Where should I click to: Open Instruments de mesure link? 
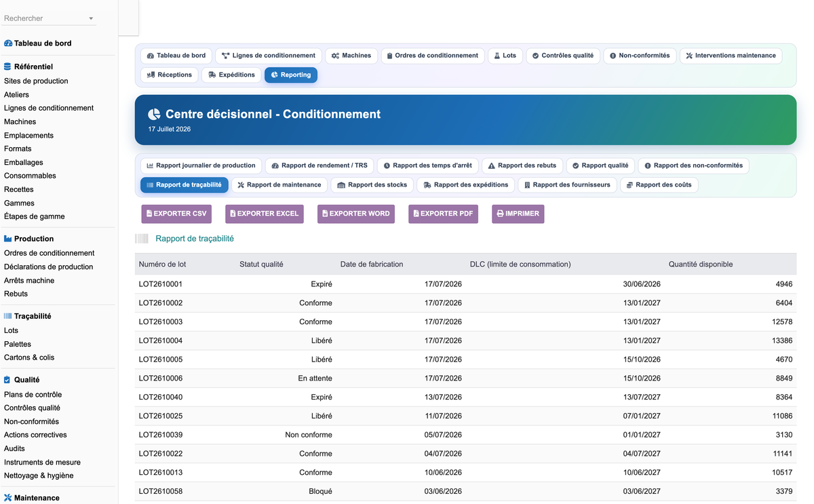tap(42, 462)
